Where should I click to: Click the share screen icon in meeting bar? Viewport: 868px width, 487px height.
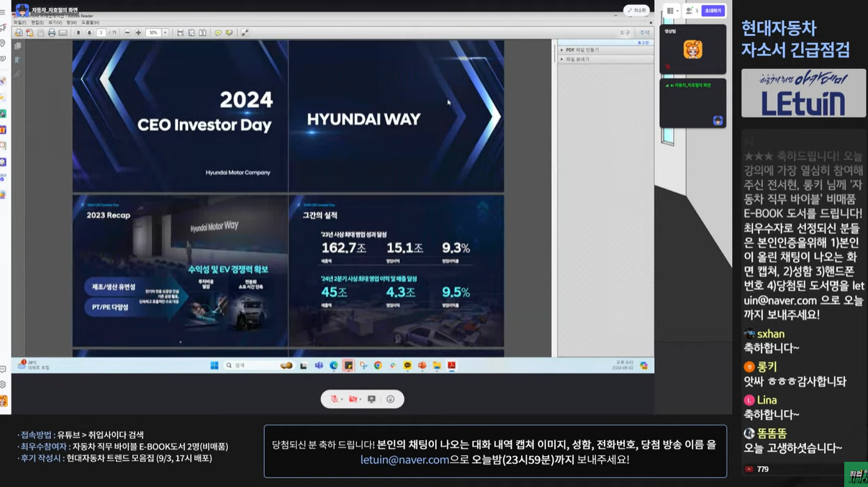[x=371, y=399]
